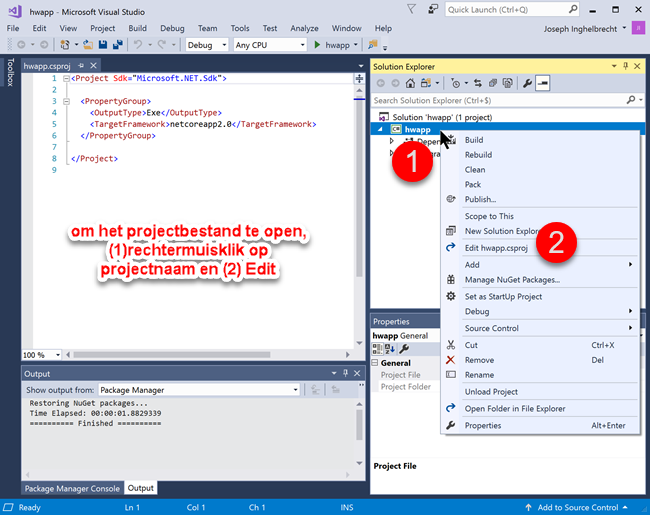The image size is (650, 515).
Task: Click Add to Source Control in status bar
Action: [x=576, y=507]
